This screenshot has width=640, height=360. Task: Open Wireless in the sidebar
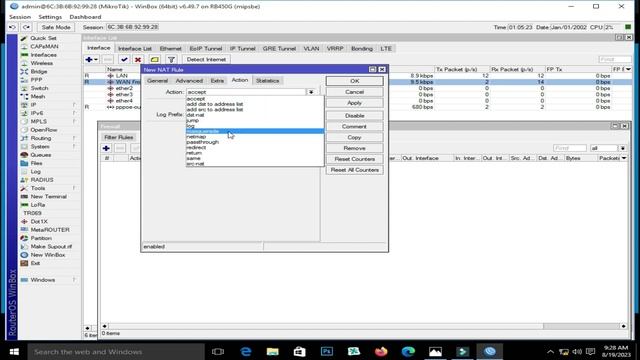pyautogui.click(x=42, y=63)
